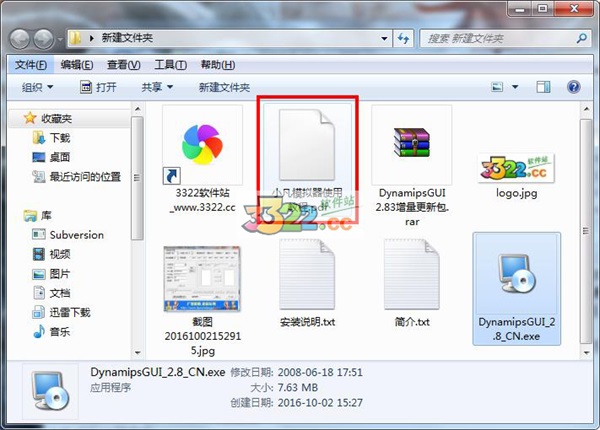
Task: Click the 音乐 note icon
Action: click(x=39, y=331)
